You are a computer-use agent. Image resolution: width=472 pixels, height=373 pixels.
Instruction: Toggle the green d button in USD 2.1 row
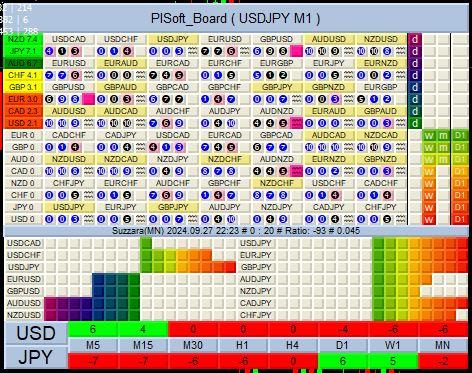(x=415, y=123)
